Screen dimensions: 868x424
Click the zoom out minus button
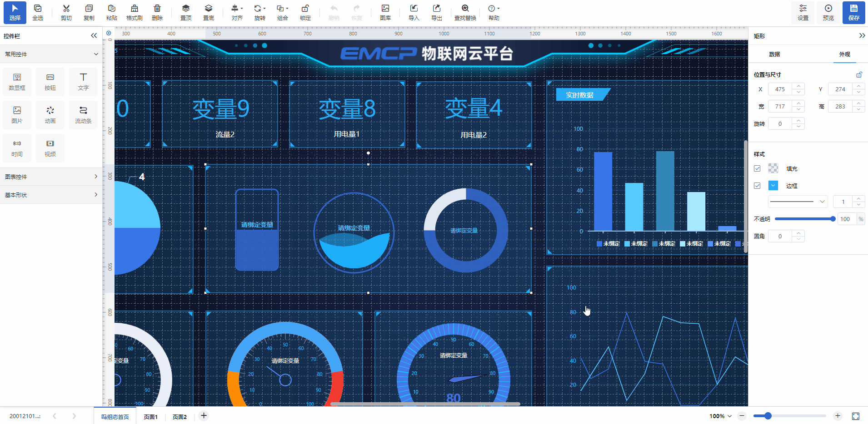pyautogui.click(x=742, y=416)
